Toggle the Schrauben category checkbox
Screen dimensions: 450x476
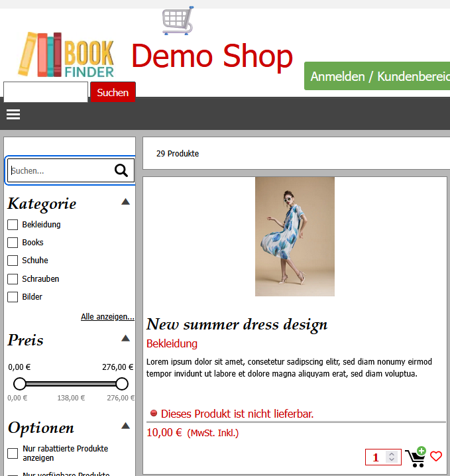pyautogui.click(x=13, y=279)
